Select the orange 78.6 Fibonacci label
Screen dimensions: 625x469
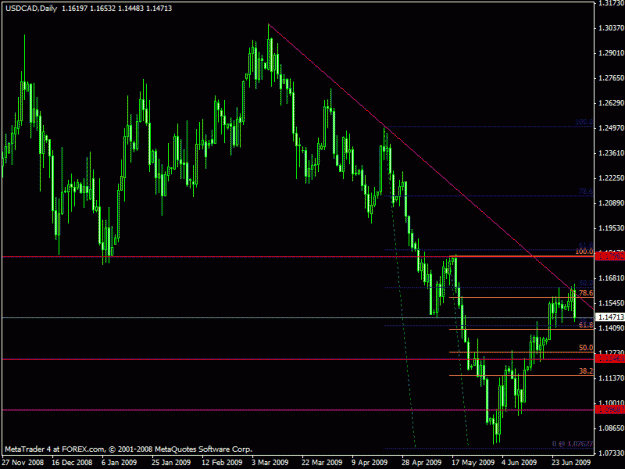[x=586, y=293]
